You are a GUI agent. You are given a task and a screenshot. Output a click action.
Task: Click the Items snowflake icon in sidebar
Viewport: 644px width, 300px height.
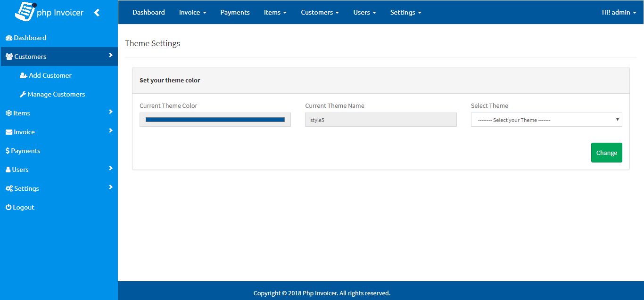[x=8, y=113]
